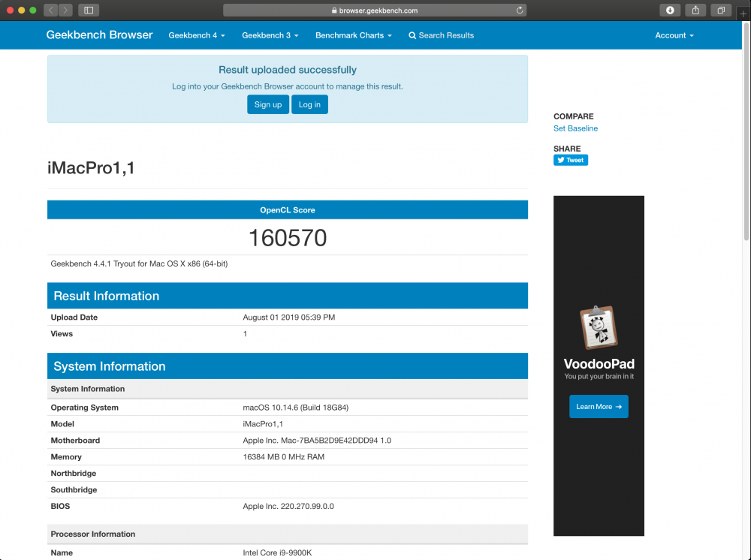This screenshot has width=751, height=560.
Task: Click the Result Information section header
Action: pos(288,296)
